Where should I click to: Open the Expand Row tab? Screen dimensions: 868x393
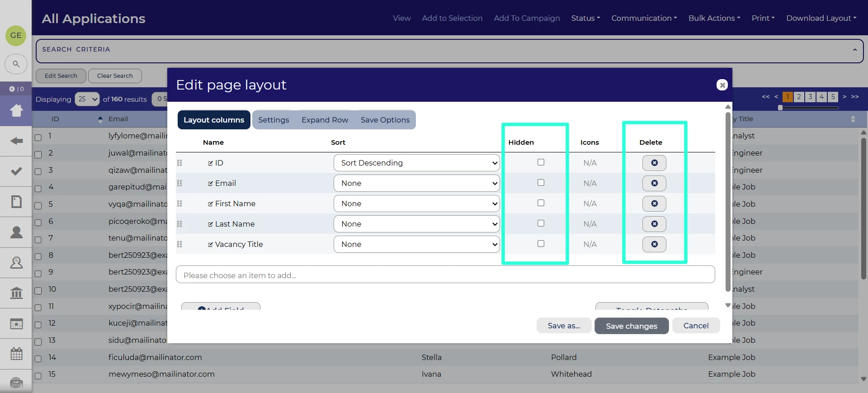pos(325,120)
